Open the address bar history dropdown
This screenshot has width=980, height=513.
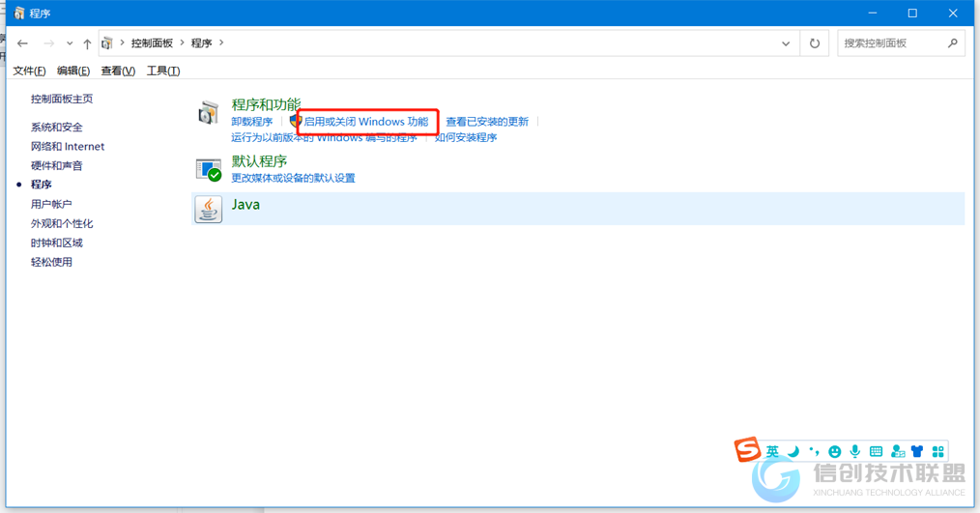pos(786,43)
